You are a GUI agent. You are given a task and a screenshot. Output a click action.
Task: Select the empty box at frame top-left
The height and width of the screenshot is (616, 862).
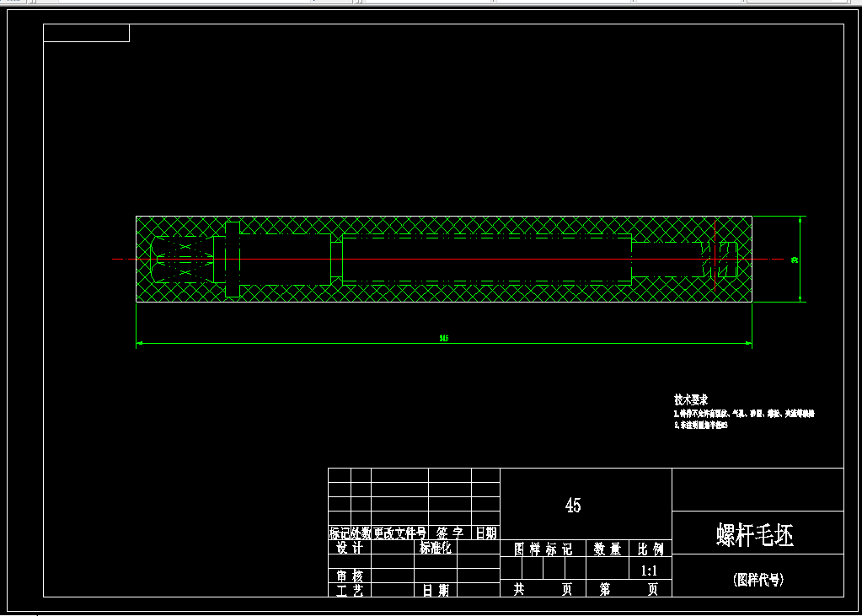click(86, 33)
